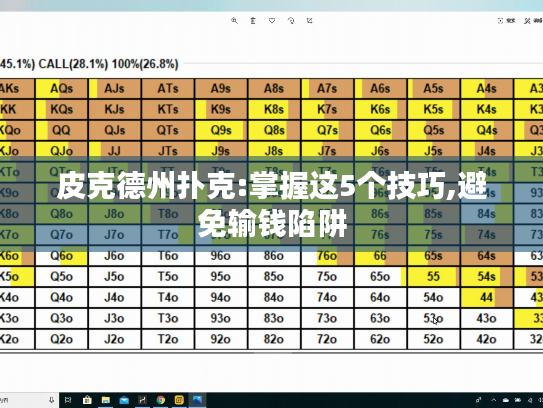Viewport: 543px width, 408px height.
Task: Click the A5s hand cell
Action: pos(434,89)
